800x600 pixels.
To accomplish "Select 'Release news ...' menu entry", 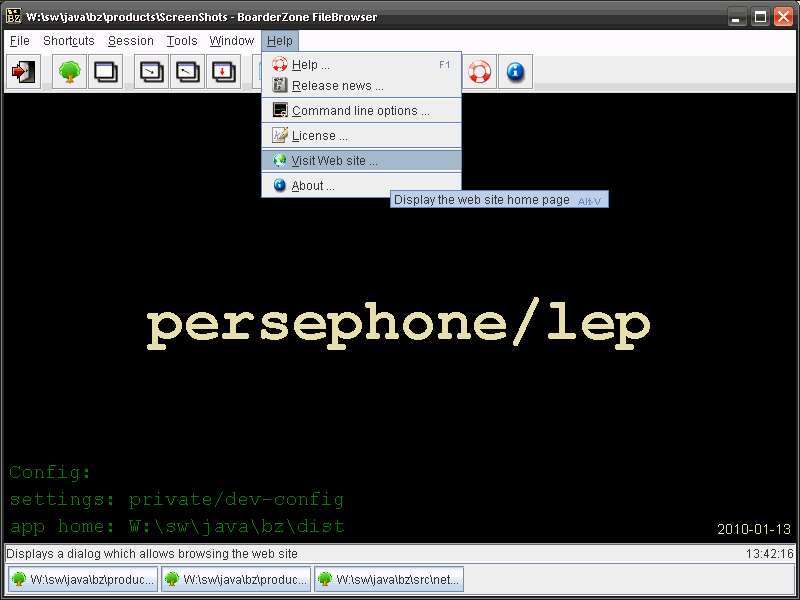I will tap(361, 86).
